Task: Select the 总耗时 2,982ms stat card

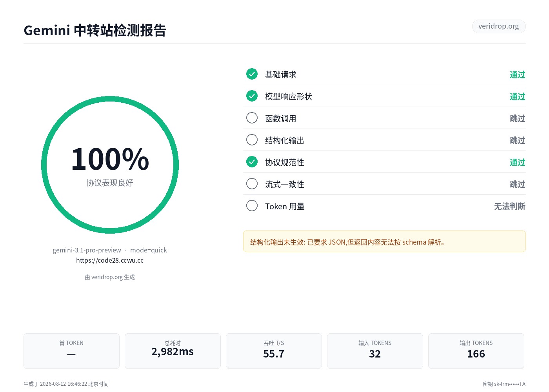Action: [173, 351]
